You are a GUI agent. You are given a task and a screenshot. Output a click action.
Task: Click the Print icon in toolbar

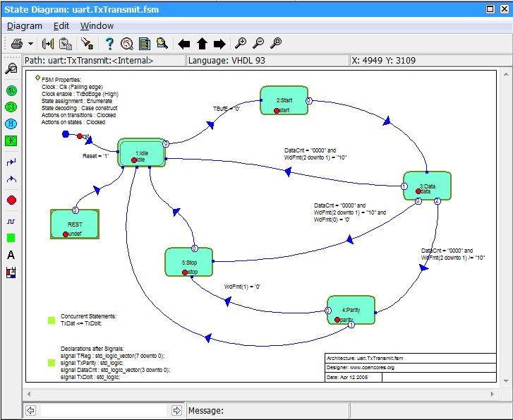click(16, 44)
